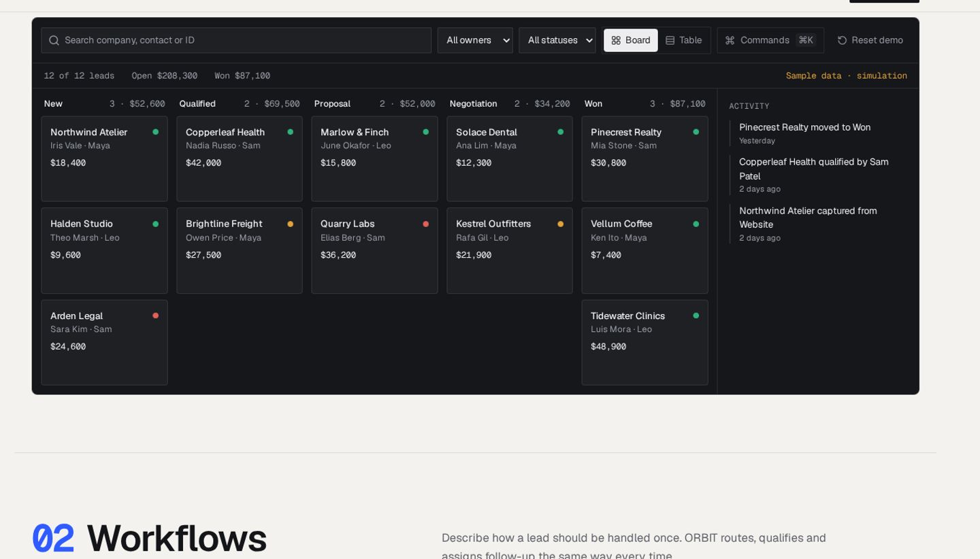980x559 pixels.
Task: Click the green dot on Pinecrest Realty
Action: tap(696, 132)
